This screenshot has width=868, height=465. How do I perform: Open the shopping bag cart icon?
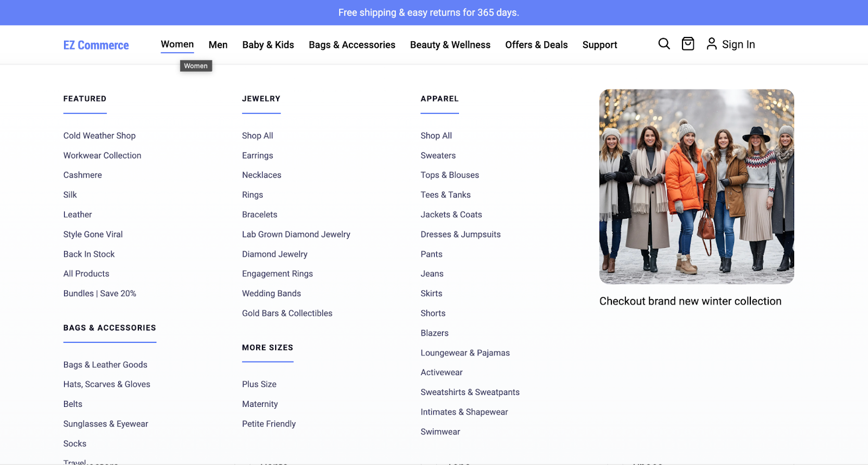coord(688,44)
